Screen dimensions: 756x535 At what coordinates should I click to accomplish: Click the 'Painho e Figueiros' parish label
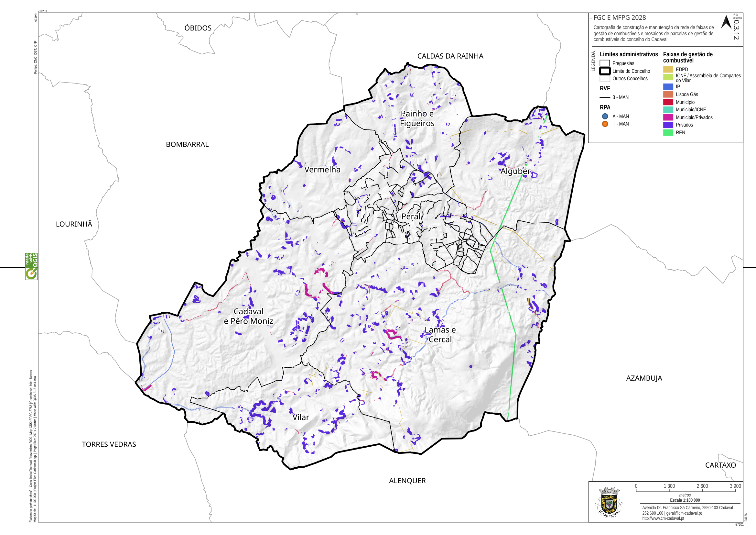pyautogui.click(x=417, y=118)
